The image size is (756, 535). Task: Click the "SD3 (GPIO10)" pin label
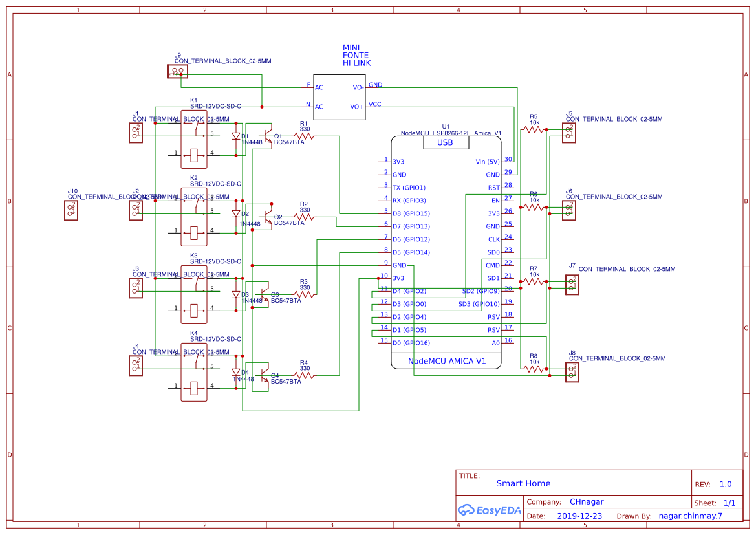tap(479, 304)
